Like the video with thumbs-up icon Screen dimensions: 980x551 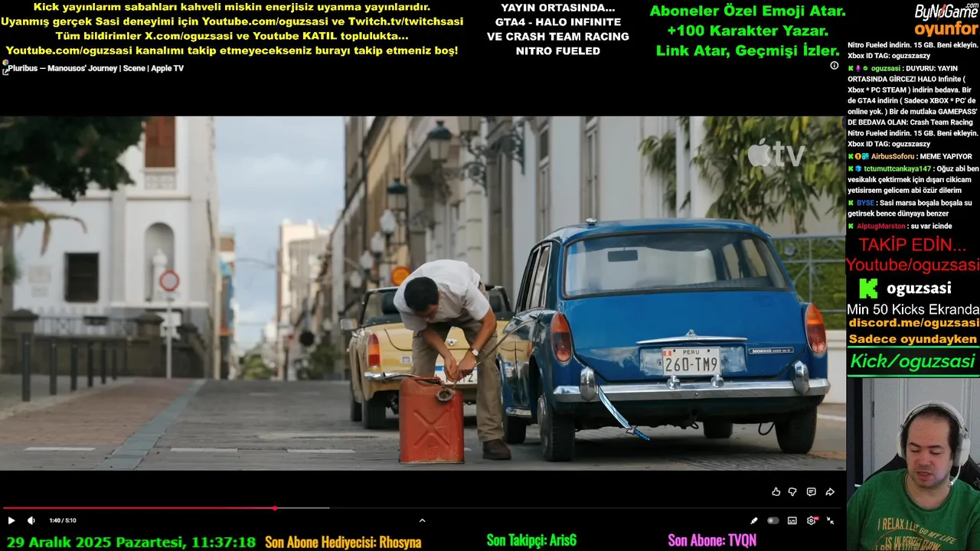(776, 492)
